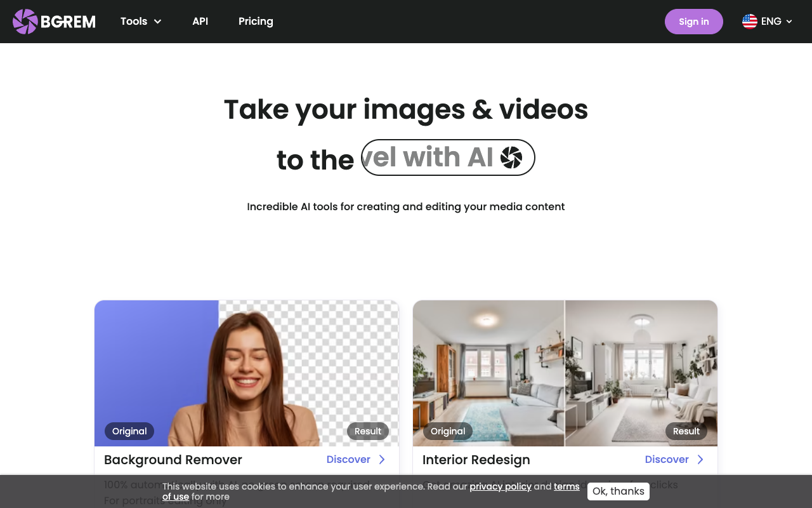Click the chevron next to Background Remover Discover
Viewport: 812px width, 508px height.
382,459
